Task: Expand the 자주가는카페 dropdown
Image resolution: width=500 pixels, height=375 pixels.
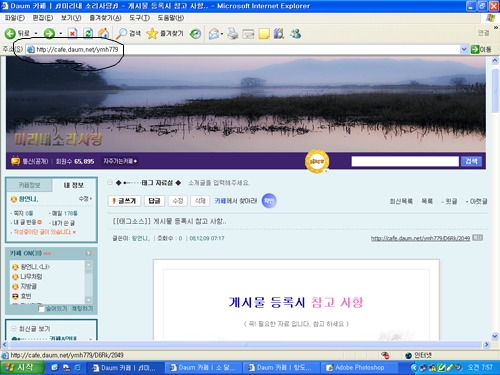Action: point(120,161)
